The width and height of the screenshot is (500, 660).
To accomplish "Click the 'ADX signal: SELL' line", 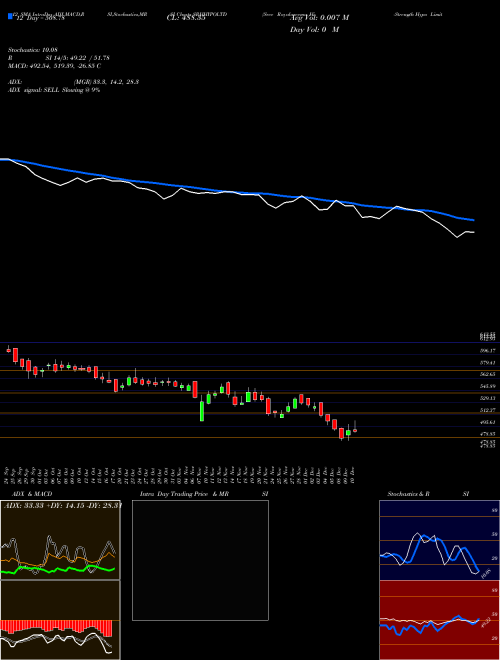I will click(54, 90).
